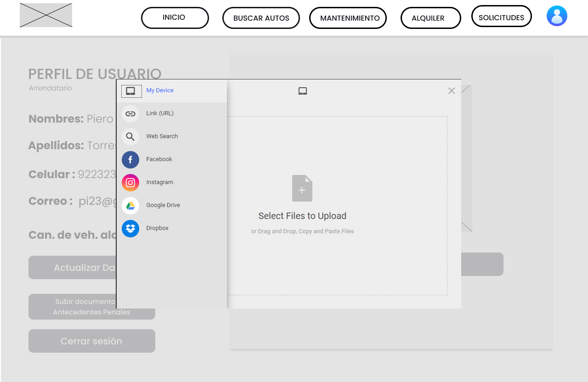588x382 pixels.
Task: Click the Nombres field text
Action: click(x=71, y=119)
